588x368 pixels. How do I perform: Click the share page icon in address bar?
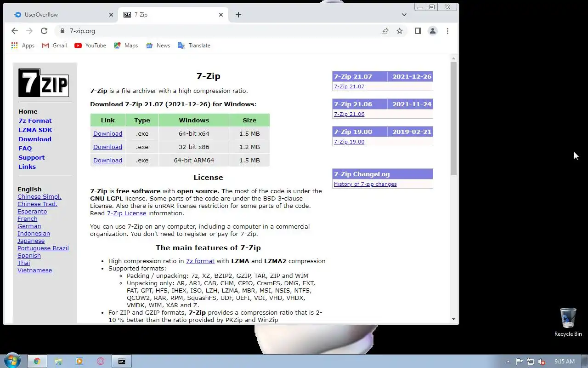385,31
